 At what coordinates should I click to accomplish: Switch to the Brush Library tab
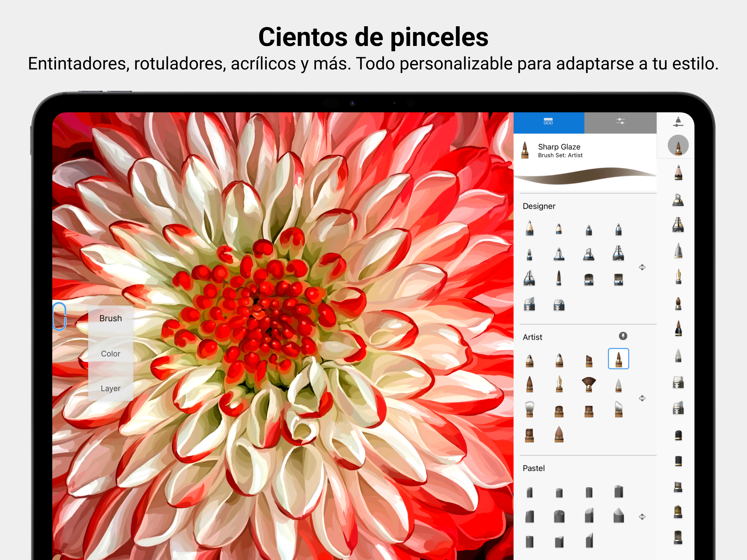(548, 122)
